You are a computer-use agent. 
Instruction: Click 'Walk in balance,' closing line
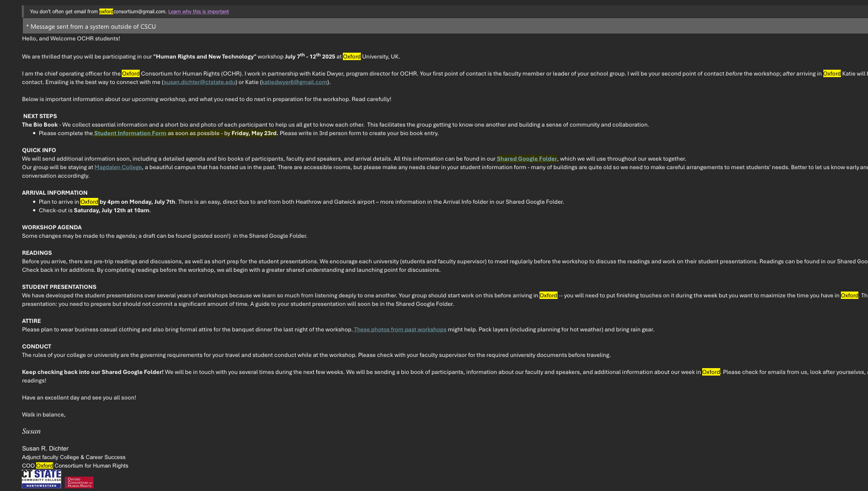44,415
